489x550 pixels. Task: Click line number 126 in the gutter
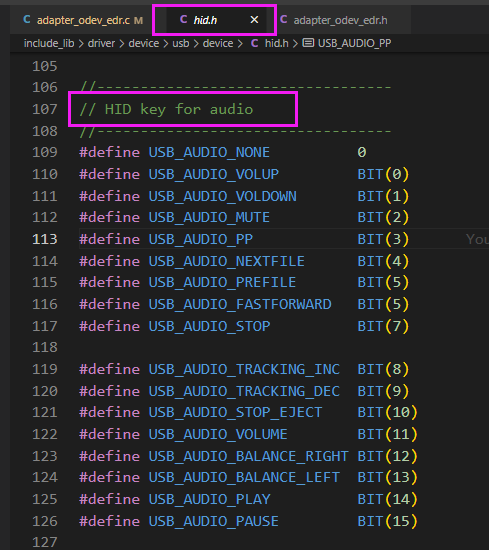coord(45,521)
